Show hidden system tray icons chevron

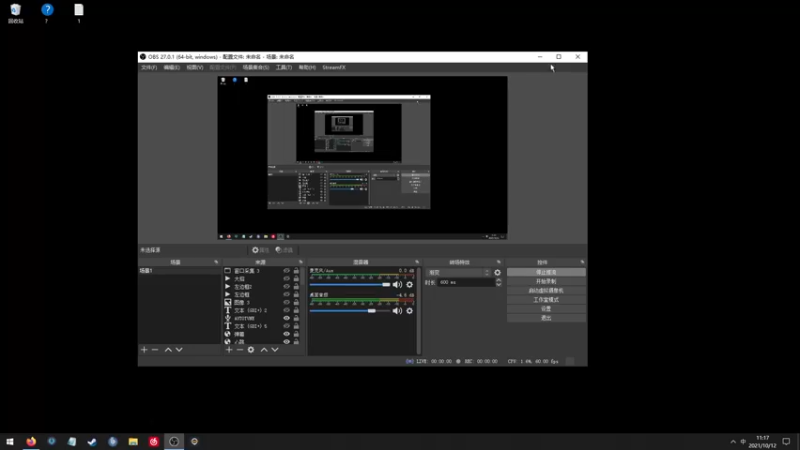tap(733, 442)
